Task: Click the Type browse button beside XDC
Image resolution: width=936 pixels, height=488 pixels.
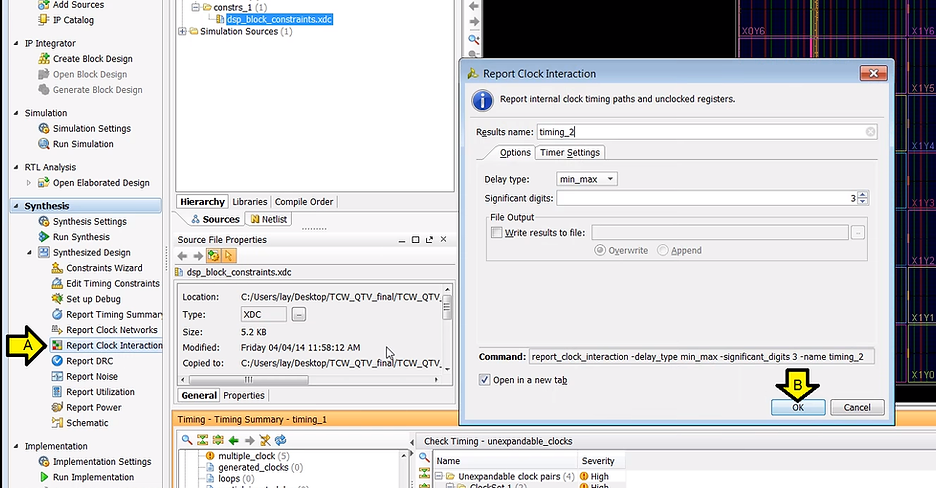Action: point(298,314)
